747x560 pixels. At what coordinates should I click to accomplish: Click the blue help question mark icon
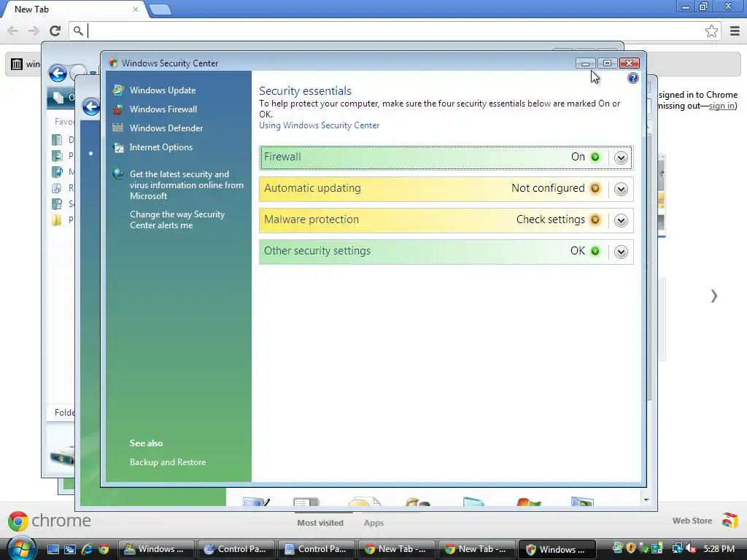tap(632, 78)
